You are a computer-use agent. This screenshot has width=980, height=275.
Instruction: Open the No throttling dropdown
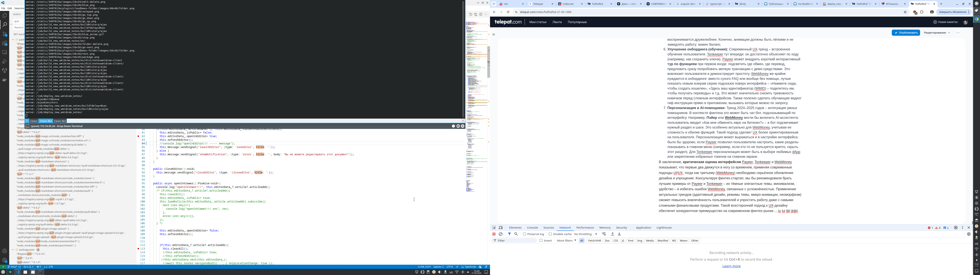tap(586, 234)
